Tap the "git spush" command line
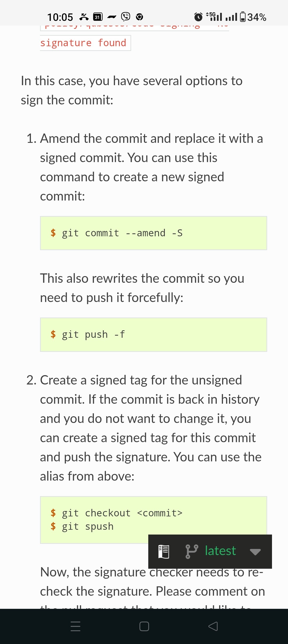The image size is (288, 644). click(x=88, y=527)
